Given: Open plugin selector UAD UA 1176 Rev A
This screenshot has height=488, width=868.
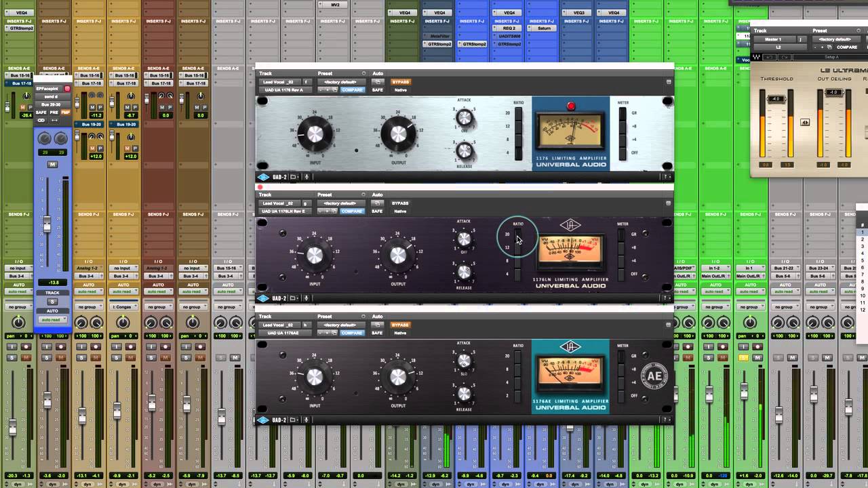Looking at the screenshot, I should [285, 89].
